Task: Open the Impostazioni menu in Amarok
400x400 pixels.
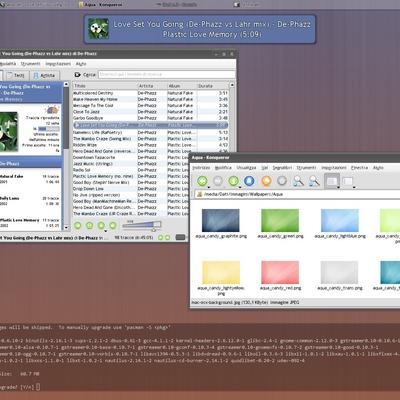Action: point(58,64)
